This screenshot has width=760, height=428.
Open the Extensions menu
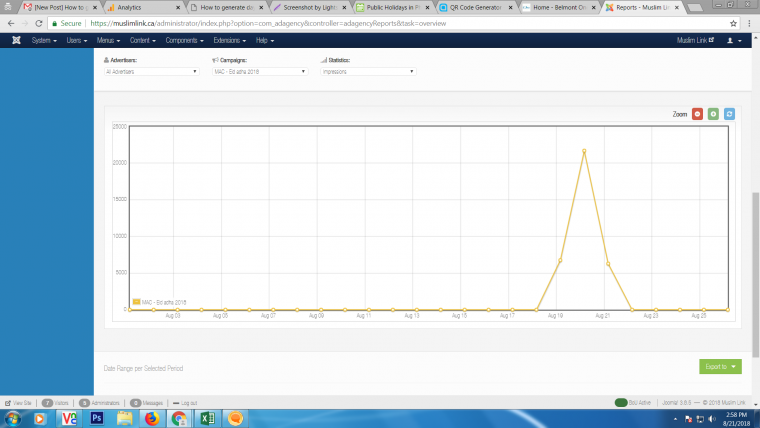point(229,40)
